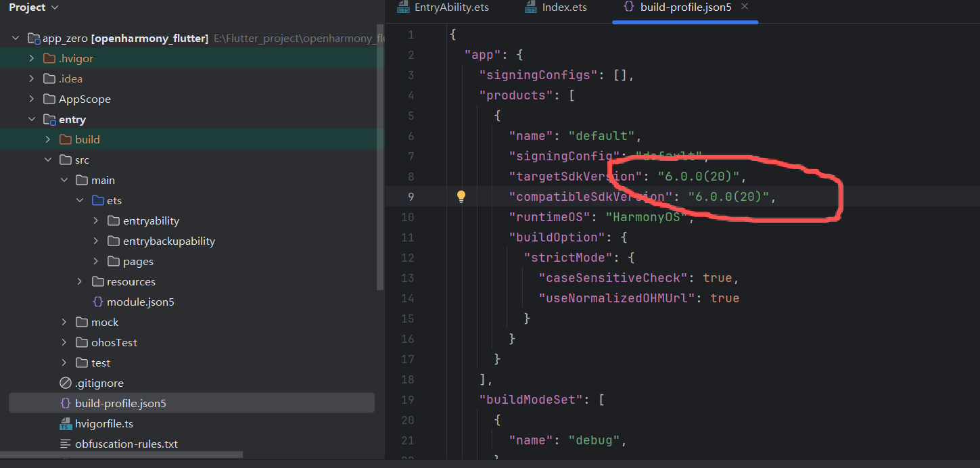Click the build-profile.json5 tree file icon

pyautogui.click(x=66, y=404)
